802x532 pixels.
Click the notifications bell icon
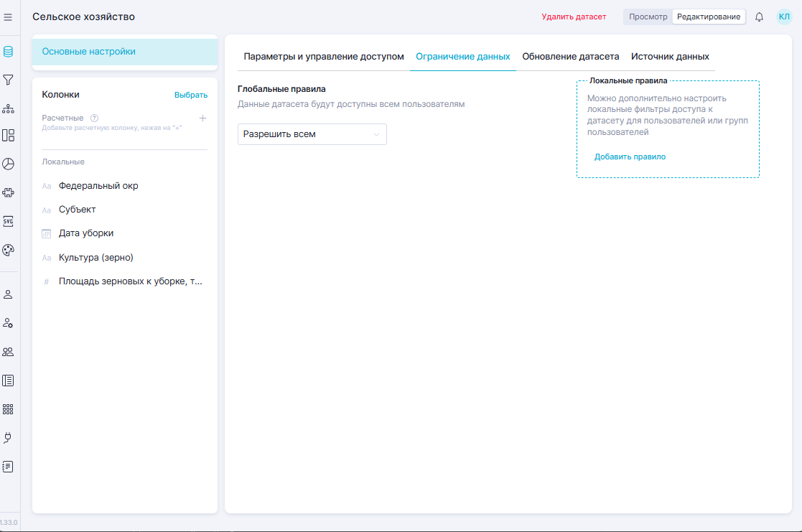tap(759, 17)
